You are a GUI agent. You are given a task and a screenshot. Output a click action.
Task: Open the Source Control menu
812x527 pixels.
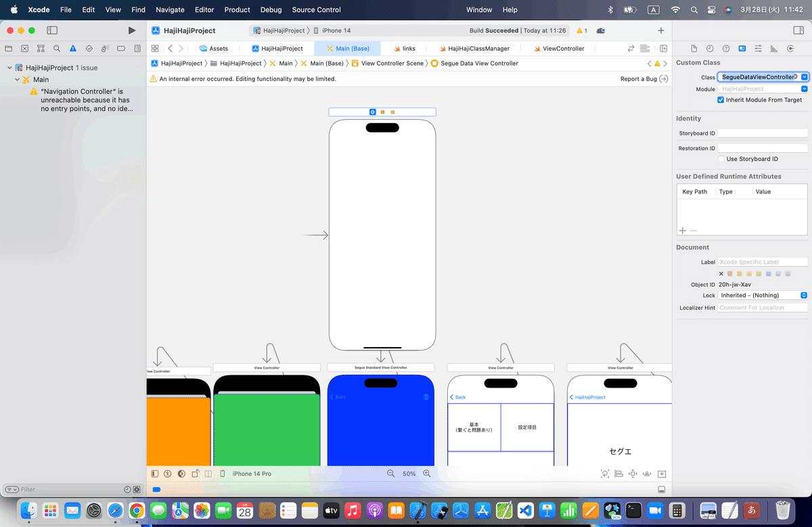[x=317, y=9]
